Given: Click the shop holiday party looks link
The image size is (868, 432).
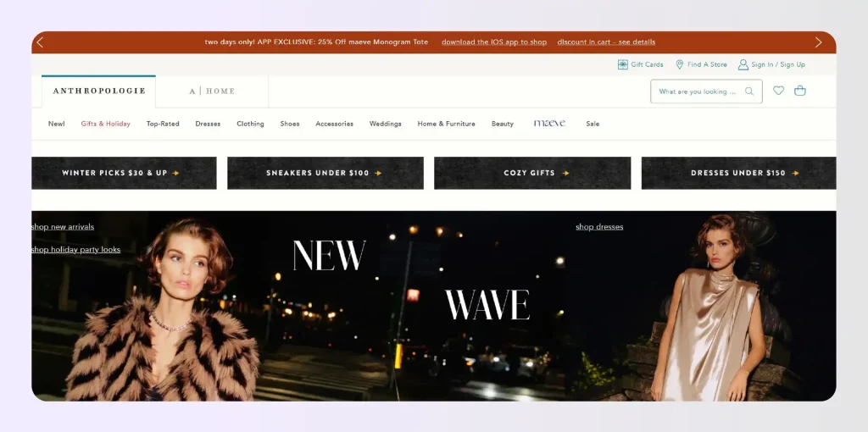Looking at the screenshot, I should 75,250.
